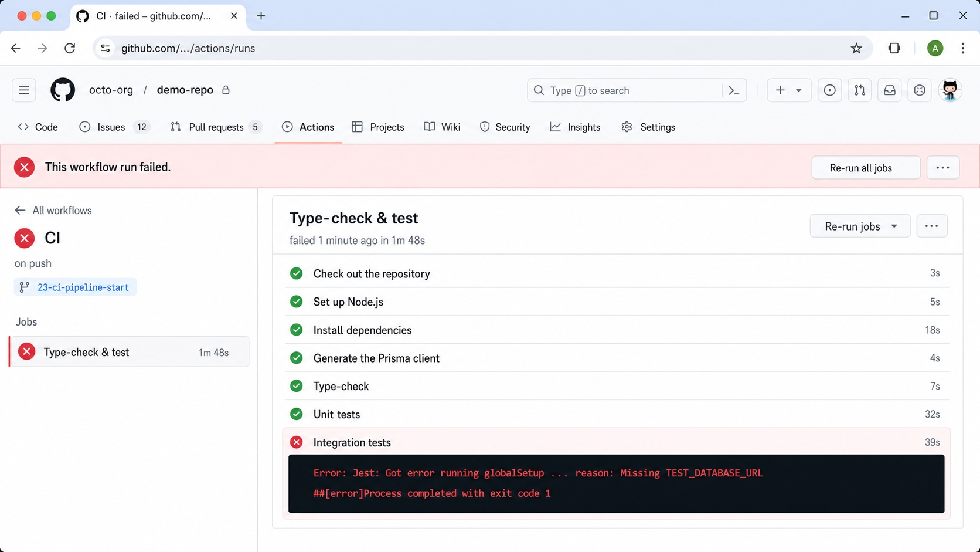Open the Re-run jobs dropdown

pyautogui.click(x=860, y=226)
